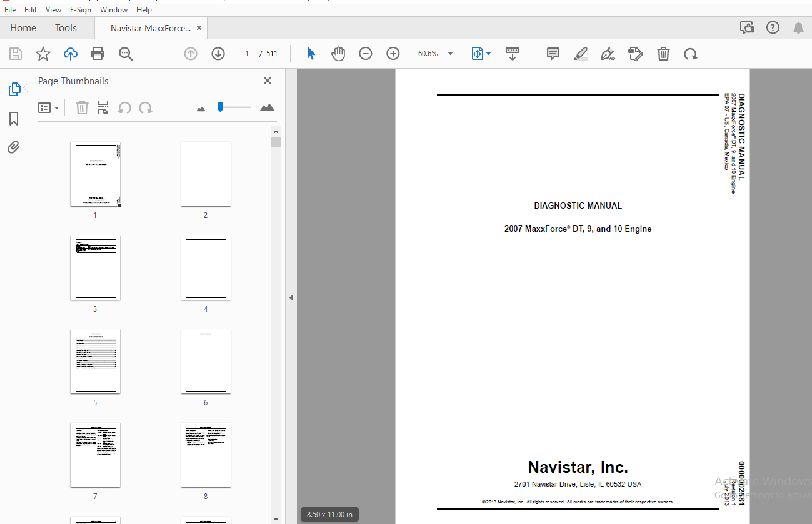The height and width of the screenshot is (524, 812).
Task: Select the arrow selection tool
Action: click(x=311, y=54)
